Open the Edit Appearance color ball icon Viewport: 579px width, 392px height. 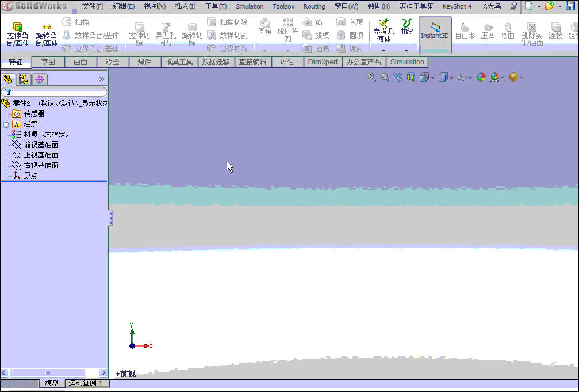(481, 77)
